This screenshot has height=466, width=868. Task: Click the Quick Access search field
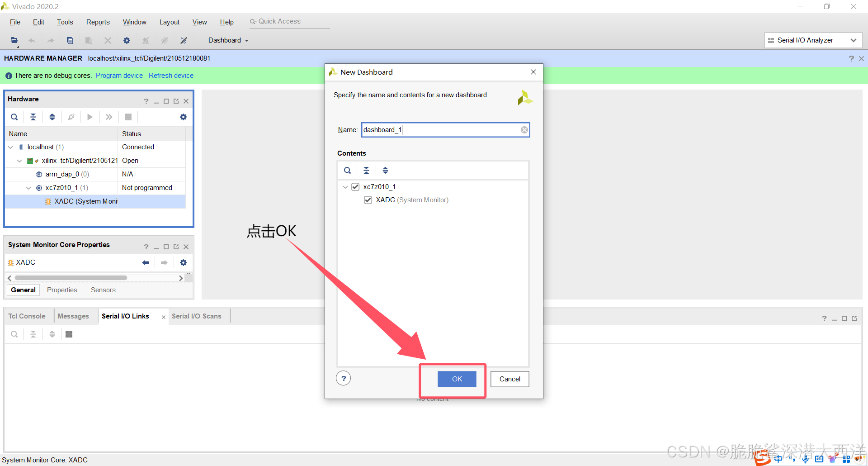coord(289,21)
